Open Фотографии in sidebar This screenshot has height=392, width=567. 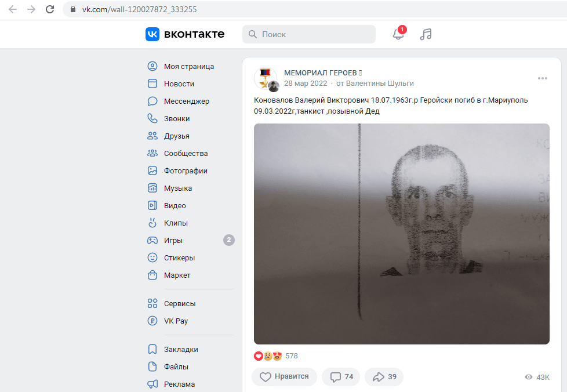186,171
